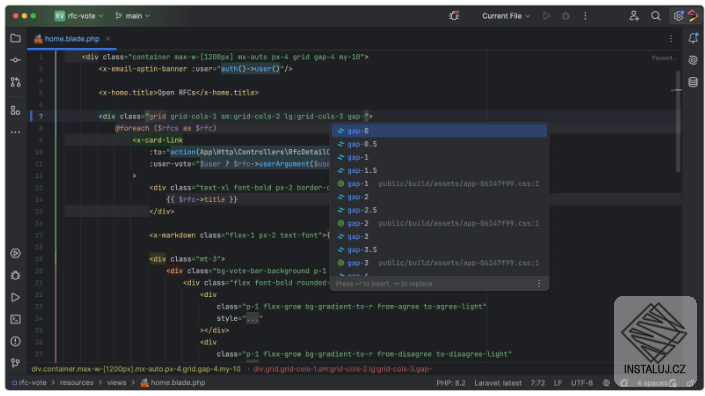Click the error stripe mark beside scrollbar
705x396 pixels.
coord(677,90)
